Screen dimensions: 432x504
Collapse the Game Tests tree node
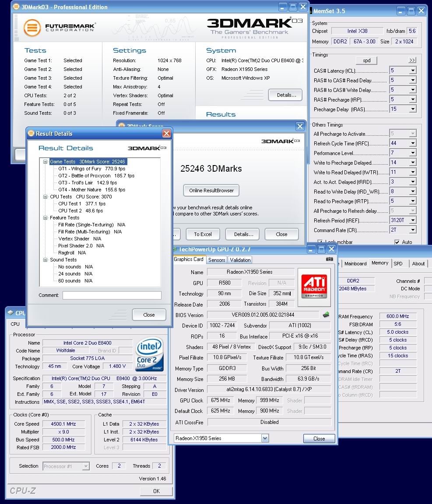point(45,162)
